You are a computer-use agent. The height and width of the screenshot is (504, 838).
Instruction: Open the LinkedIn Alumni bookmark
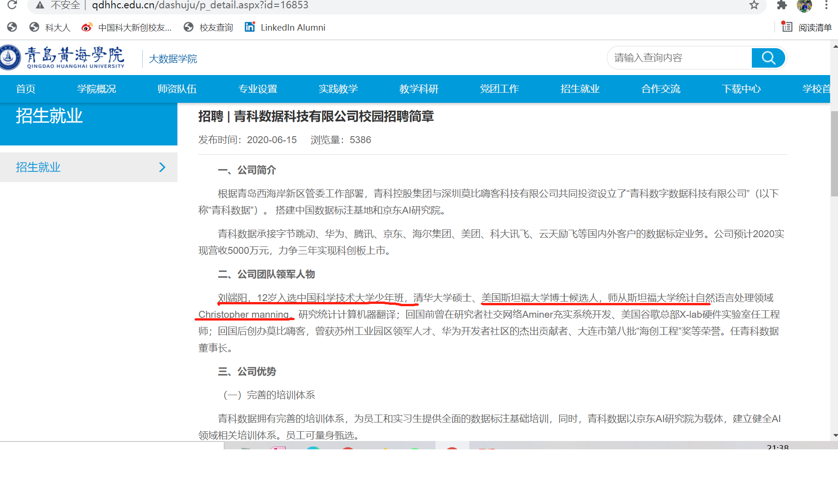tap(285, 27)
